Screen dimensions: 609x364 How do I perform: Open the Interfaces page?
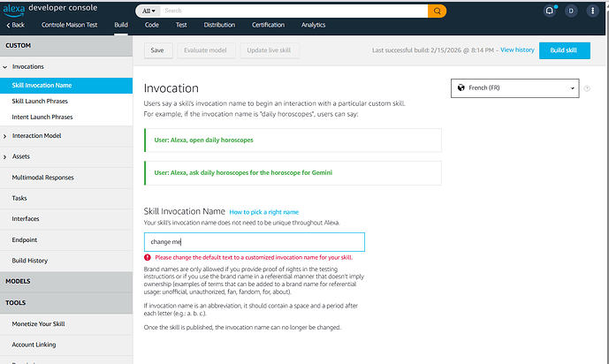point(66,219)
